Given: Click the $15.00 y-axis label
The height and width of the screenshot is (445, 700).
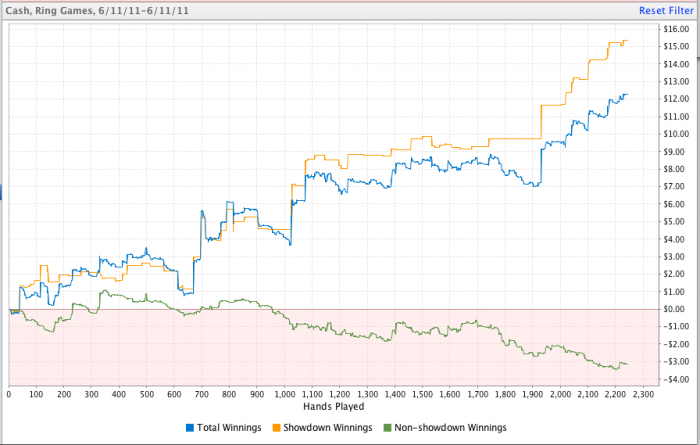Looking at the screenshot, I should [676, 46].
